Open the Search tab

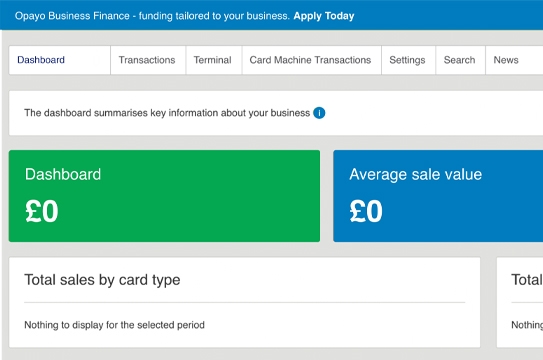pyautogui.click(x=460, y=60)
